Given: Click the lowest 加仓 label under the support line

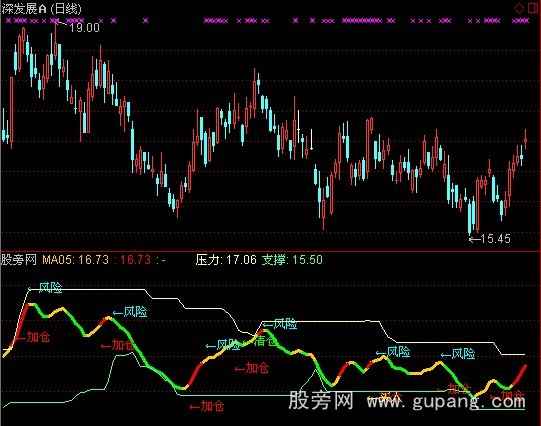Looking at the screenshot, I should (212, 406).
